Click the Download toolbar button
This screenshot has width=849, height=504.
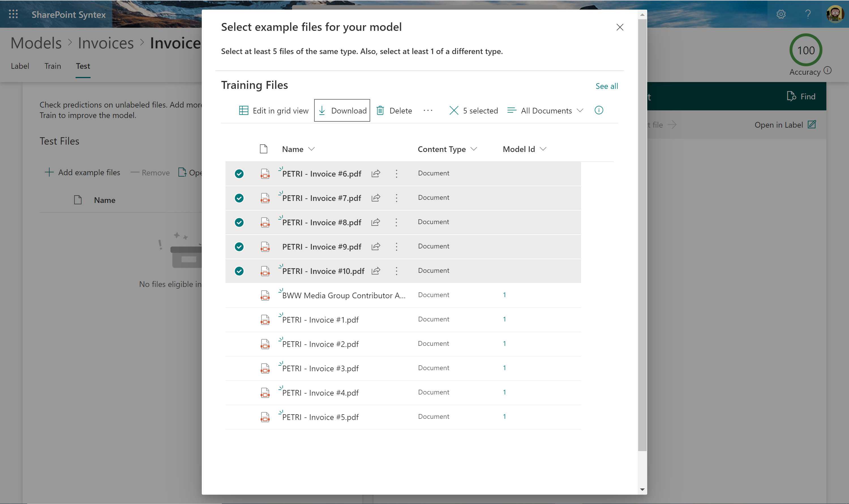click(x=342, y=110)
